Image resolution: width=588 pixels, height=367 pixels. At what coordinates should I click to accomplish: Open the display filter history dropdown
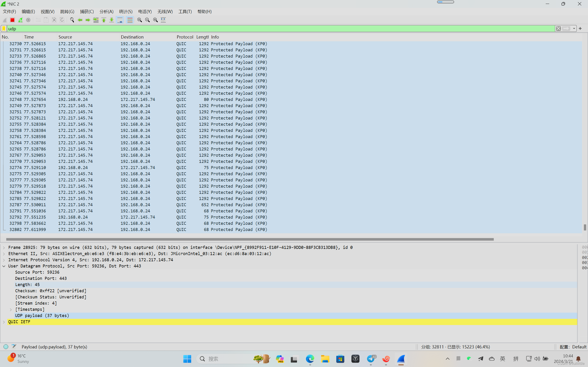click(x=574, y=29)
